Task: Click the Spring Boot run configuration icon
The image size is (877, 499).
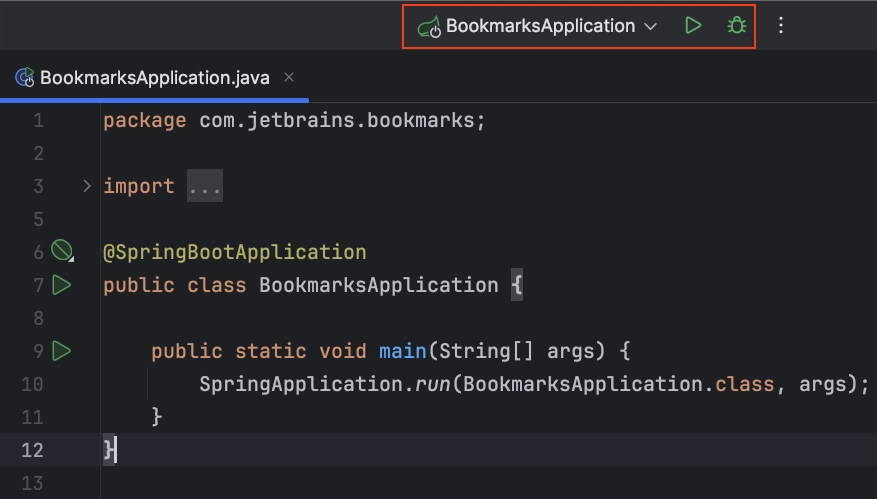Action: pyautogui.click(x=429, y=27)
